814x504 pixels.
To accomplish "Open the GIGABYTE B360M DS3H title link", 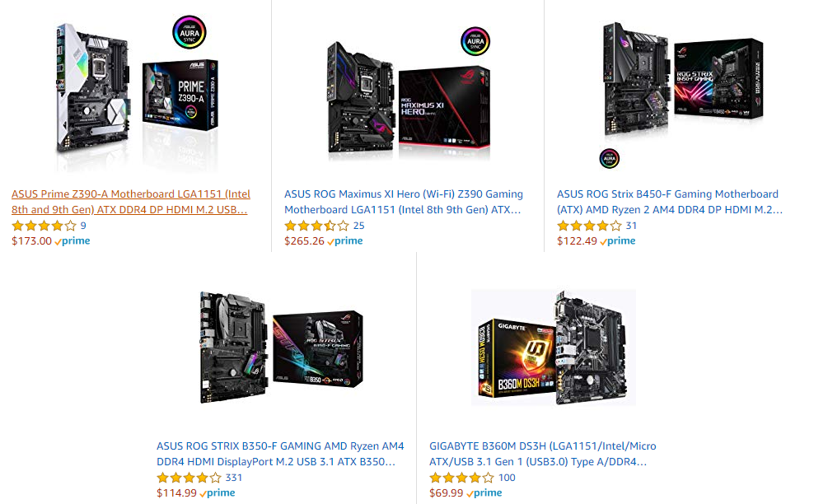I will (542, 454).
